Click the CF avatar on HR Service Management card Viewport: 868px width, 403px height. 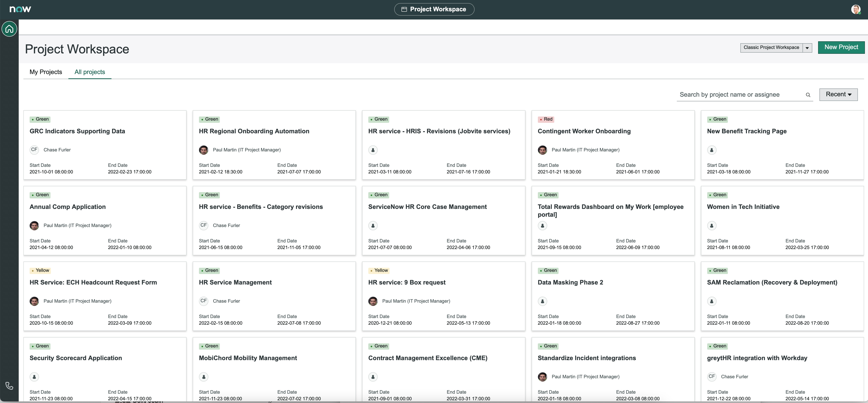(203, 301)
